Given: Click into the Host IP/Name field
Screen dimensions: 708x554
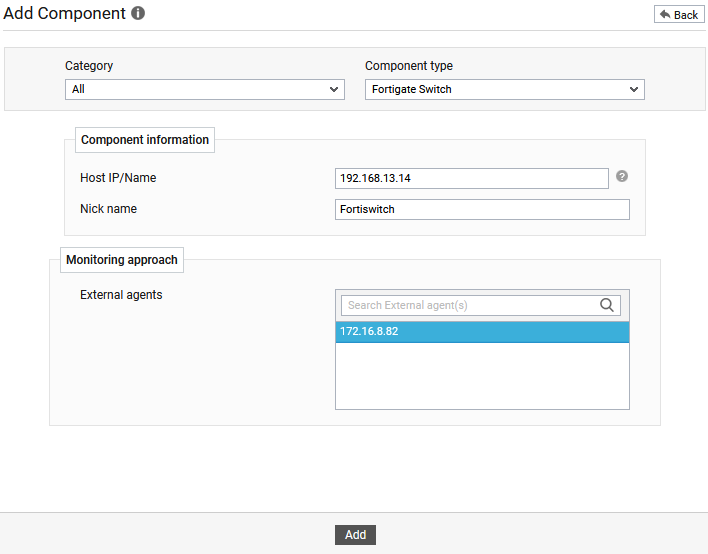Looking at the screenshot, I should (x=471, y=178).
